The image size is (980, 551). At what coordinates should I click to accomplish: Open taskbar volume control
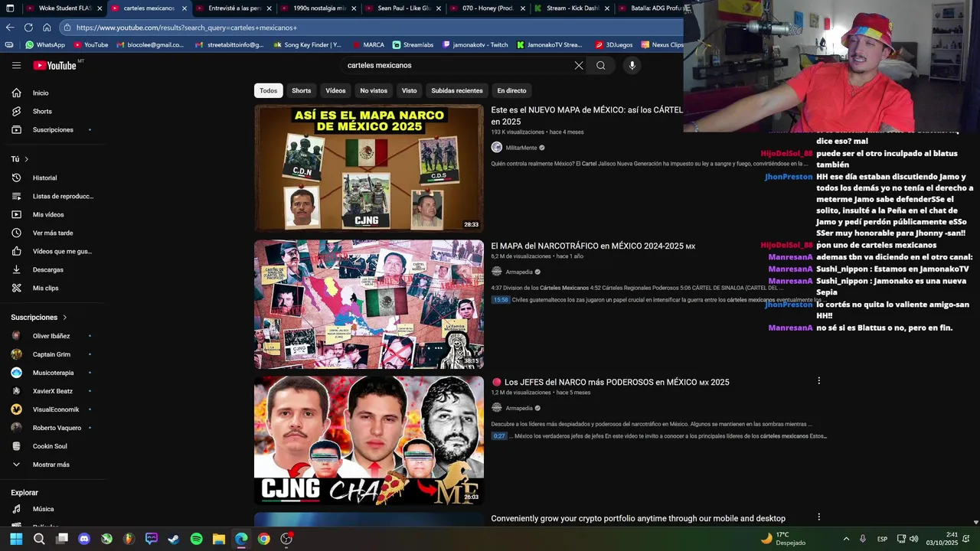point(913,539)
